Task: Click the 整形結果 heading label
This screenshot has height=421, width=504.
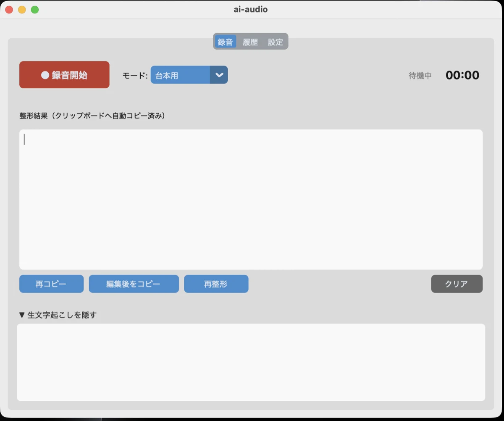Action: (x=92, y=116)
